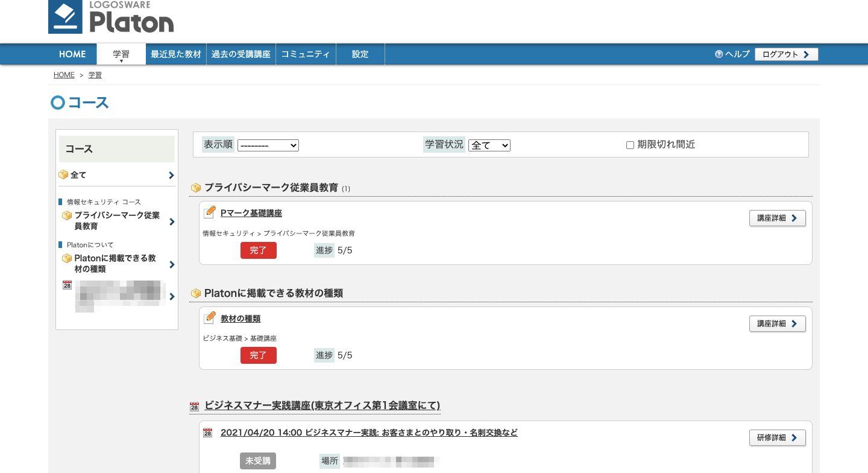The image size is (868, 473).
Task: Go to 最近見た教材 tab
Action: click(x=176, y=54)
